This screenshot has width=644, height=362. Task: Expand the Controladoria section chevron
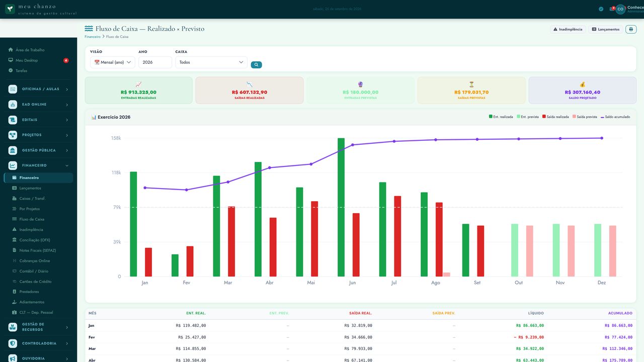[x=67, y=343]
